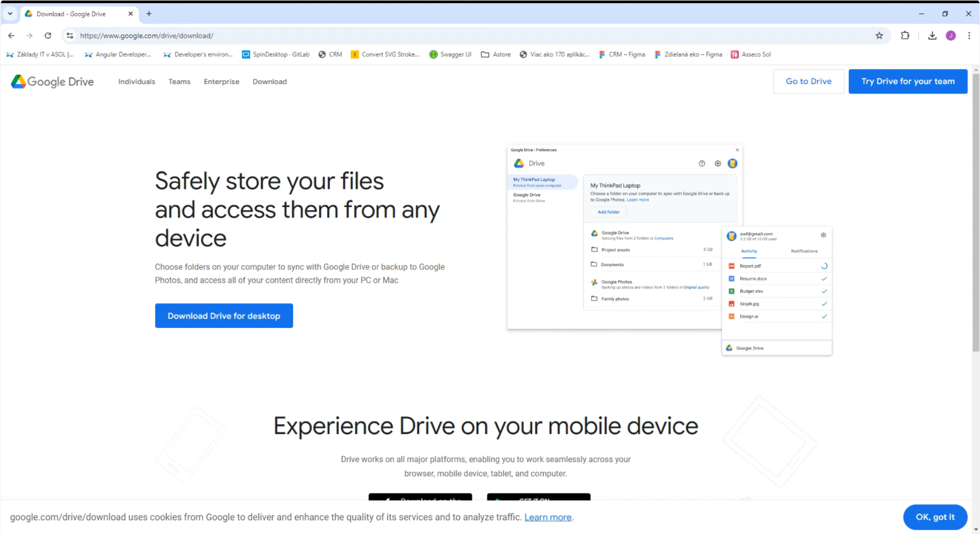Viewport: 980px width, 534px height.
Task: Open the extensions puzzle icon
Action: tap(905, 36)
